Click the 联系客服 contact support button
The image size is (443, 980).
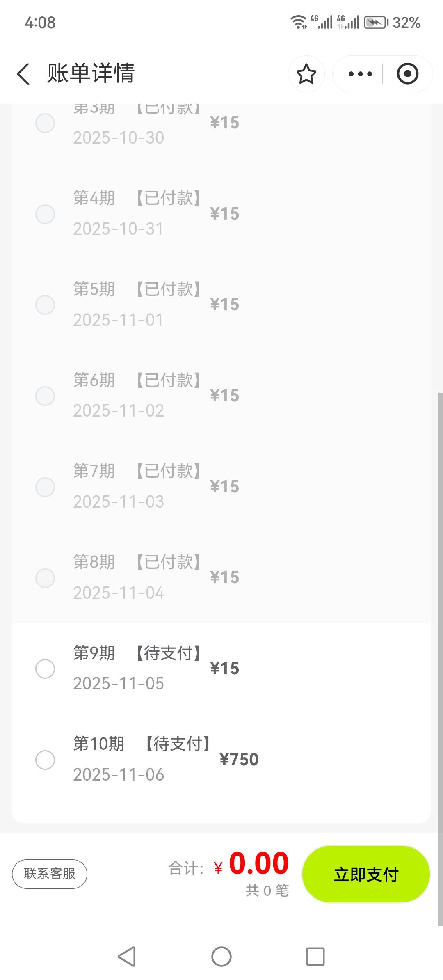50,874
